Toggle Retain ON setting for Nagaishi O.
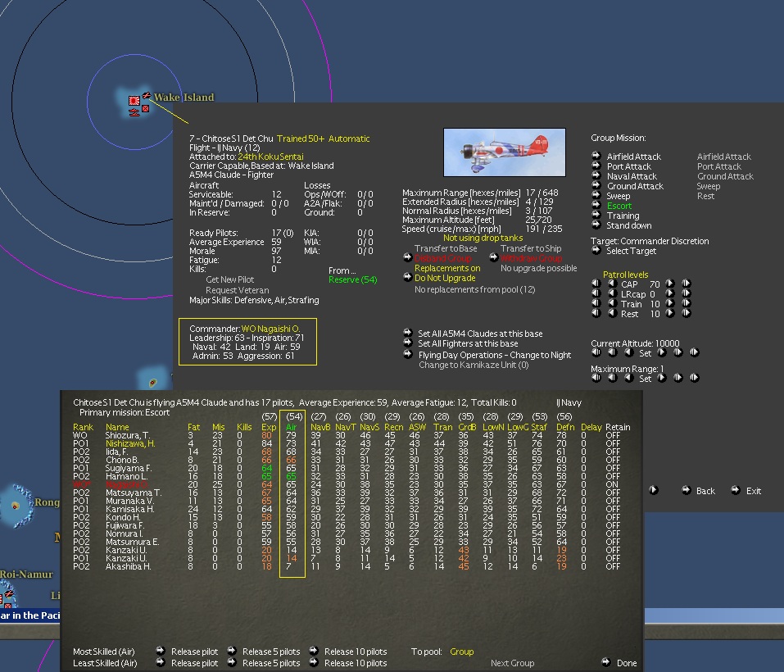784x672 pixels. [612, 484]
